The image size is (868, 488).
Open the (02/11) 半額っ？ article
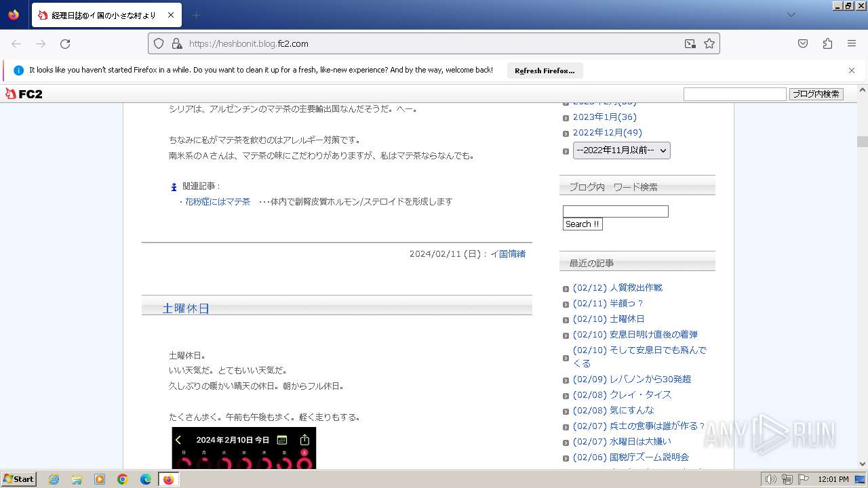pos(608,304)
